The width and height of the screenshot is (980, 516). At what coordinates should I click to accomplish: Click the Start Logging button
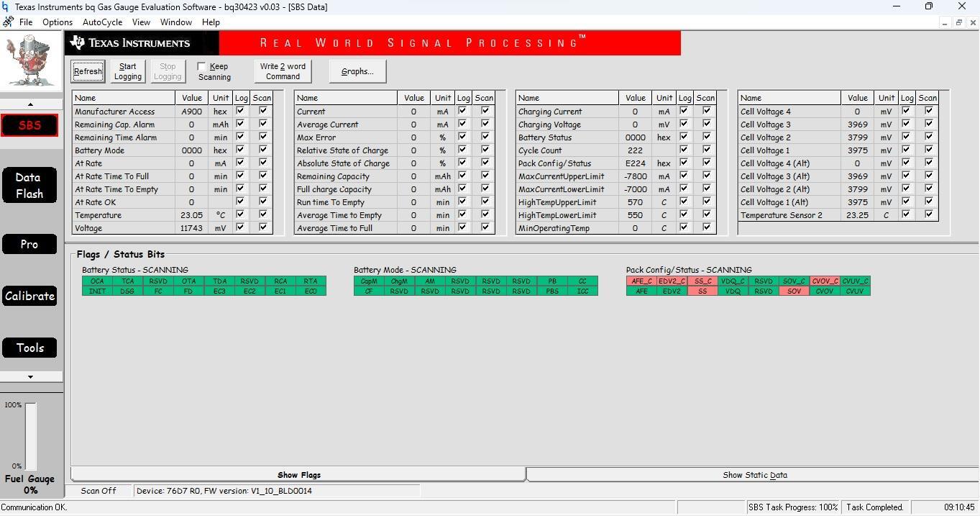(128, 71)
